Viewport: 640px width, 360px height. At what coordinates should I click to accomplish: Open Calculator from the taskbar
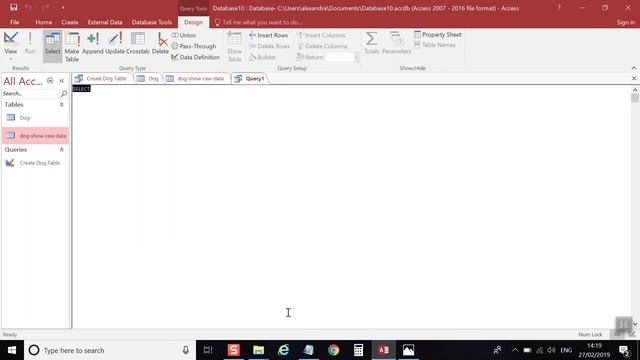tap(358, 350)
